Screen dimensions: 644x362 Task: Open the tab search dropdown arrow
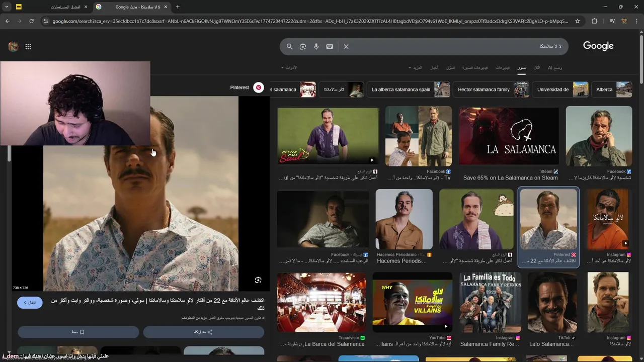point(7,7)
